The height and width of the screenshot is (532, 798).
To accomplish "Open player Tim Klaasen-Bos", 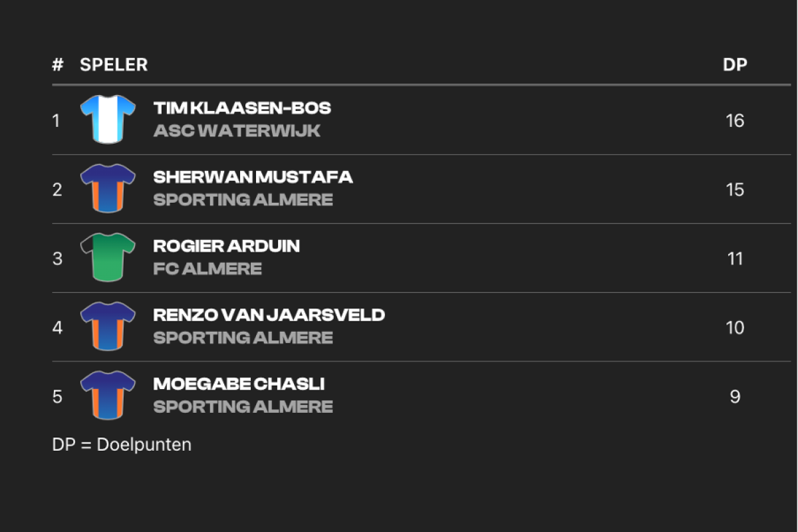I will pyautogui.click(x=242, y=108).
